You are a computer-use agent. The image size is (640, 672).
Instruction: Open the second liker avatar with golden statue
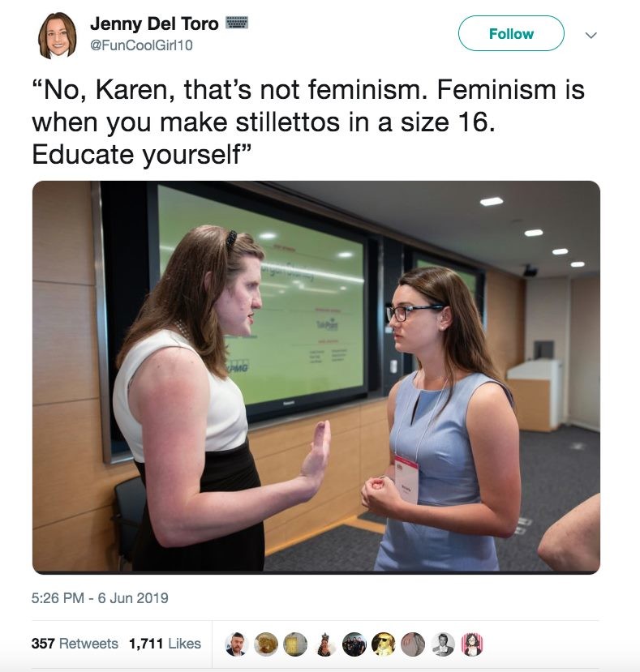[x=266, y=644]
